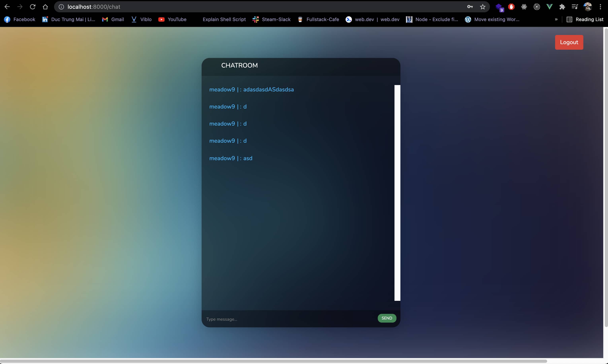
Task: Open the saved passwords key icon
Action: click(470, 7)
